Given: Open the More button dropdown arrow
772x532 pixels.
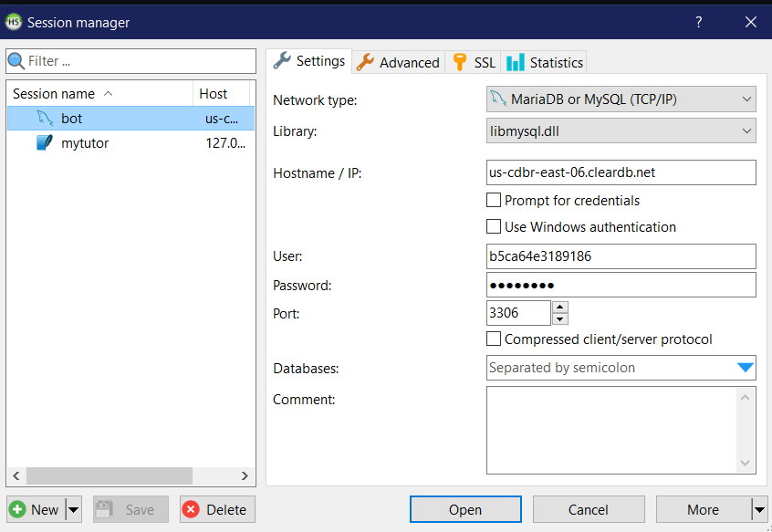Looking at the screenshot, I should pyautogui.click(x=760, y=509).
